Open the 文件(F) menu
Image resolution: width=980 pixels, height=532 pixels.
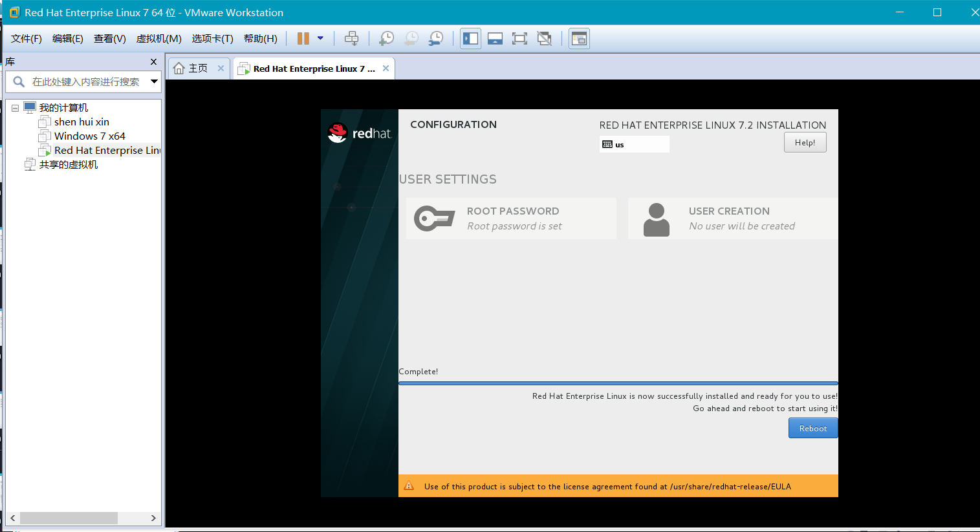point(27,39)
